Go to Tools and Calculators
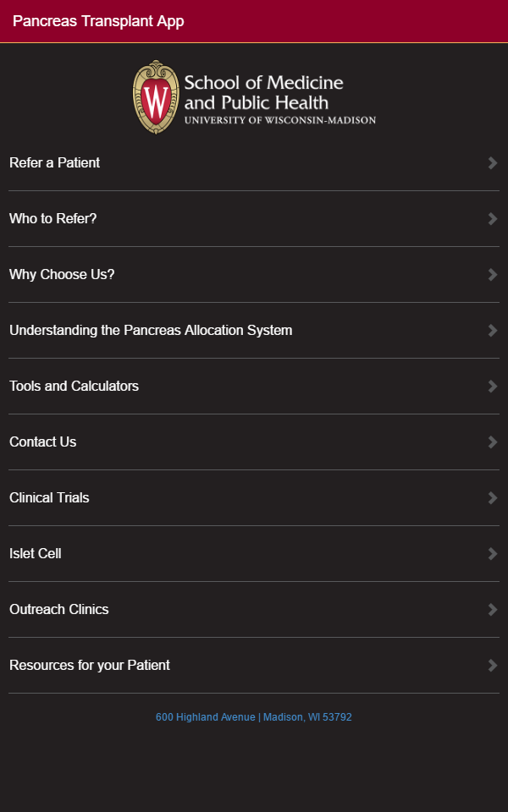 75,387
